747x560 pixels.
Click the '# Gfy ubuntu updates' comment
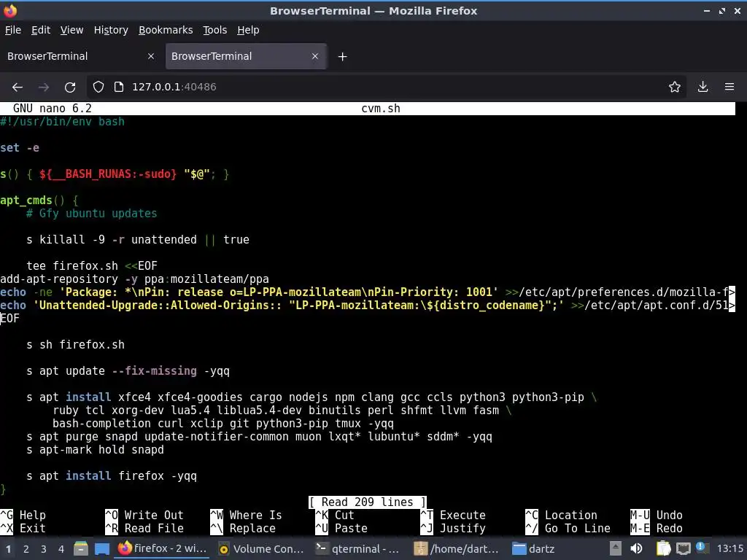[91, 214]
